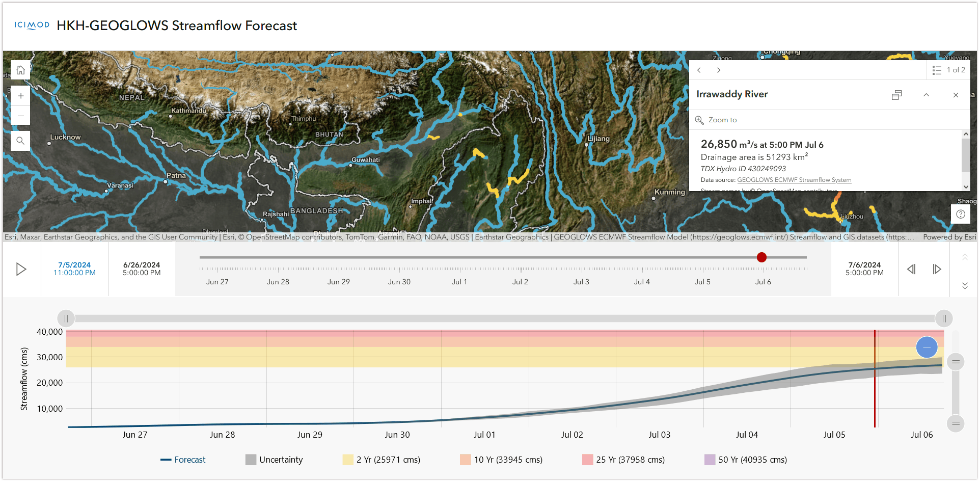Click the home button to reset map extent
980x482 pixels.
point(20,70)
